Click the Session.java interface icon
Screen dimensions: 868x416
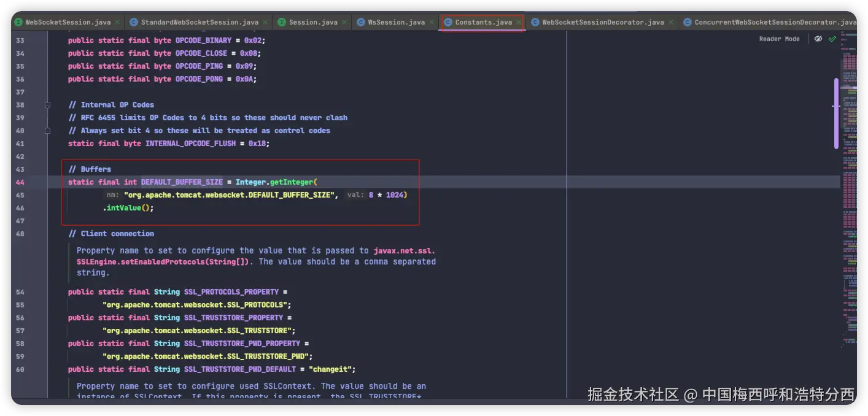(282, 22)
